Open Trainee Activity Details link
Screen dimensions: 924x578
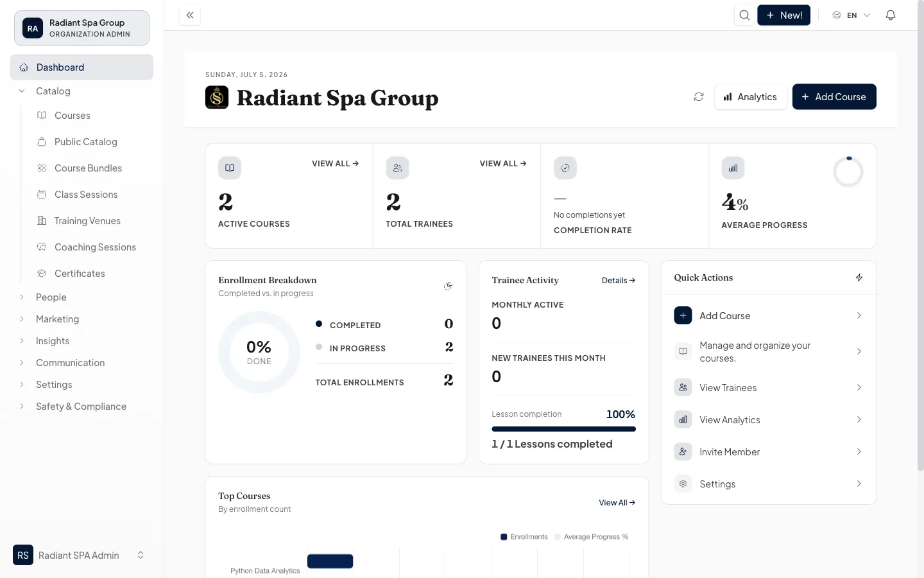point(619,281)
